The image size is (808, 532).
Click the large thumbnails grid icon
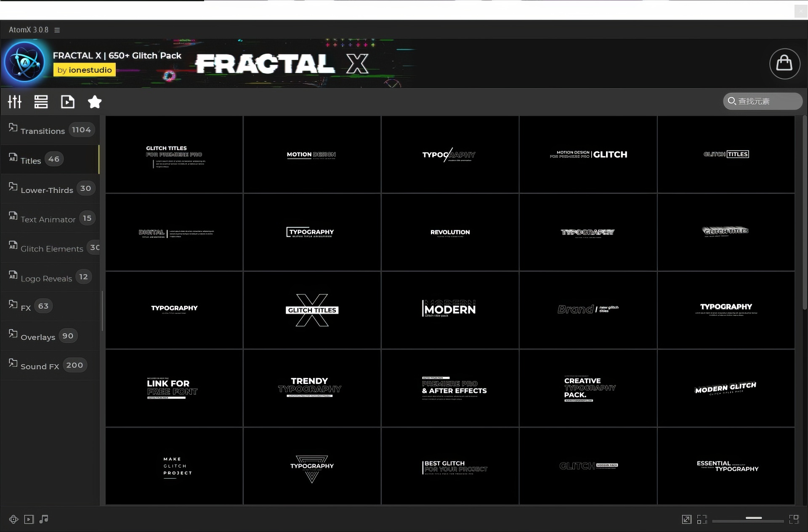pyautogui.click(x=794, y=519)
